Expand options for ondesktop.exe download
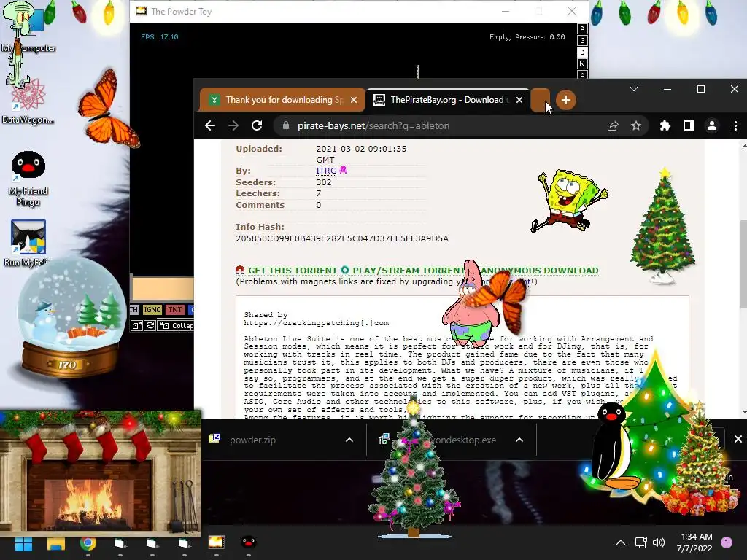 click(x=519, y=440)
